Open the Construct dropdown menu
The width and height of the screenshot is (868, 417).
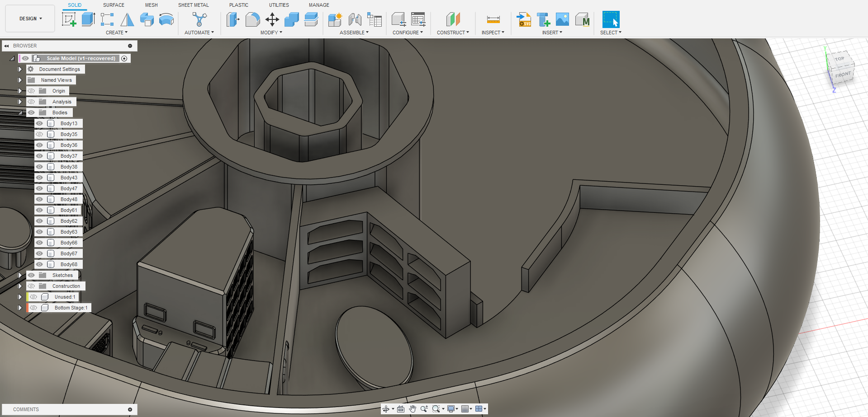pyautogui.click(x=453, y=33)
